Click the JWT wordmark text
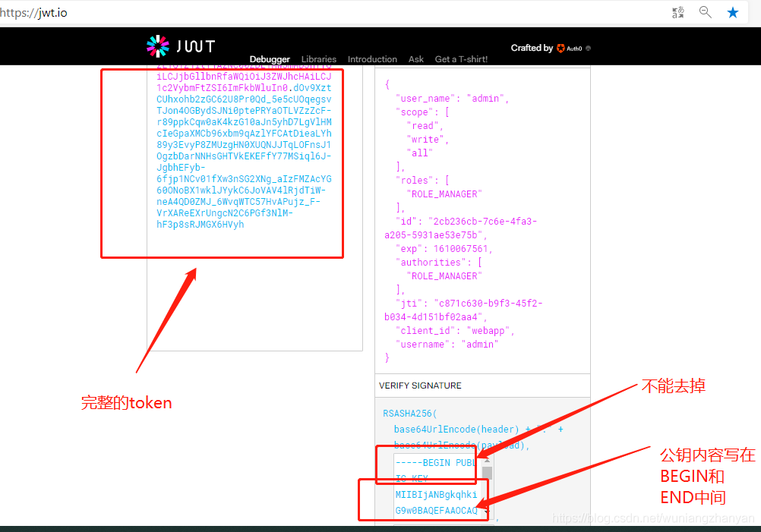761x532 pixels. (196, 46)
